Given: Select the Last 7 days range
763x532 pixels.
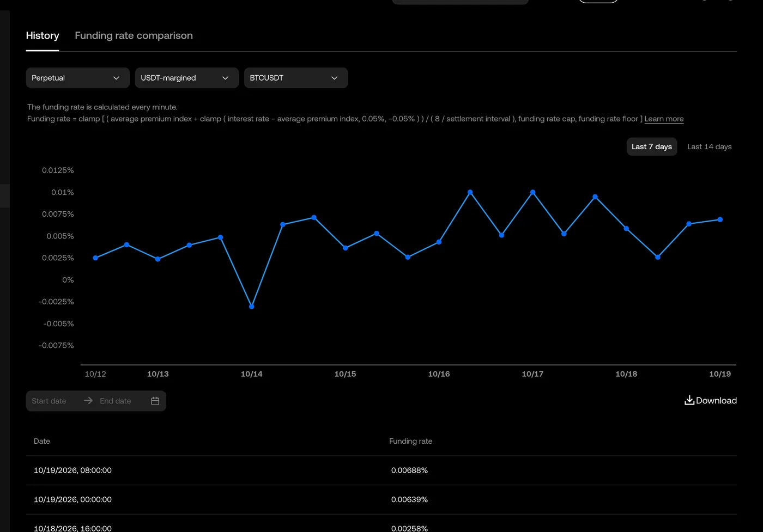Looking at the screenshot, I should click(x=652, y=146).
